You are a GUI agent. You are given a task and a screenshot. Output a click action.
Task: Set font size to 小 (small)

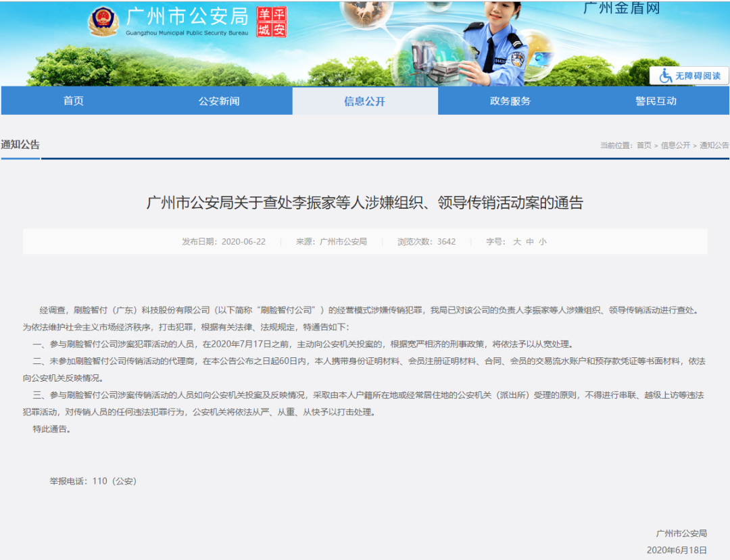click(x=543, y=241)
